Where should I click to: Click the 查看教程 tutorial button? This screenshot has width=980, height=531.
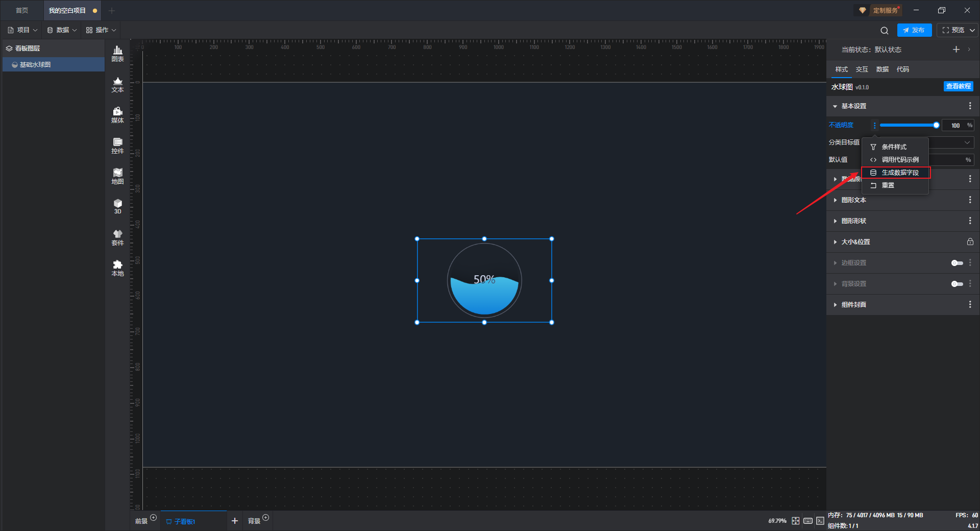958,86
